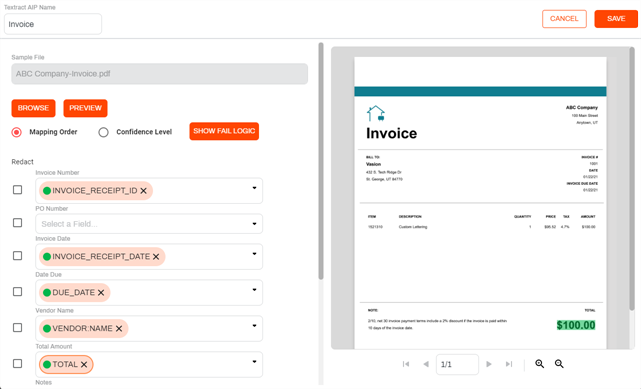Open the Vendor Name field dropdown

[x=254, y=326]
